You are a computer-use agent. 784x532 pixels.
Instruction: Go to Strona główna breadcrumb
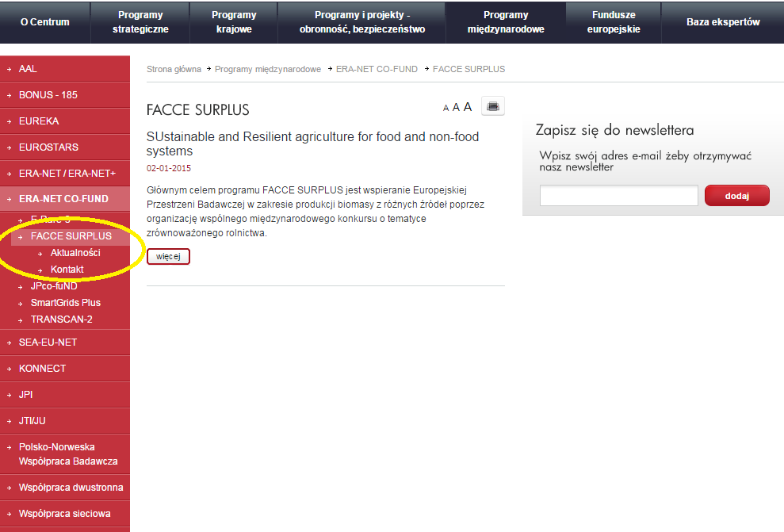coord(174,69)
